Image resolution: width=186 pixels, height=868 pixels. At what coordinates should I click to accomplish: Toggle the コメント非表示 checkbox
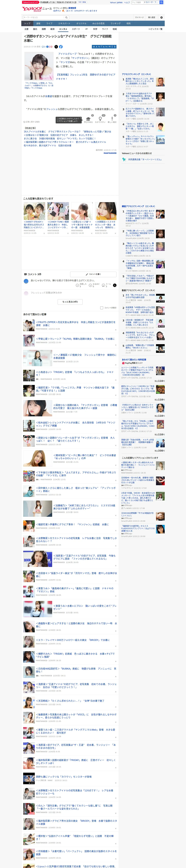(x=102, y=308)
